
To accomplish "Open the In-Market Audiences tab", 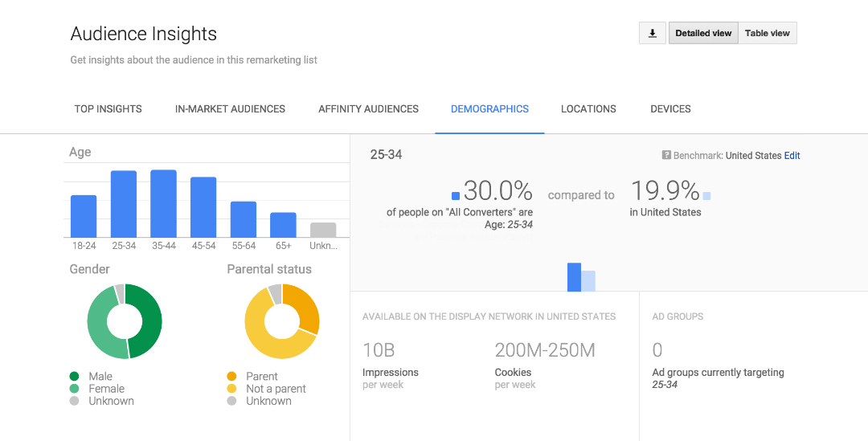I will coord(230,109).
